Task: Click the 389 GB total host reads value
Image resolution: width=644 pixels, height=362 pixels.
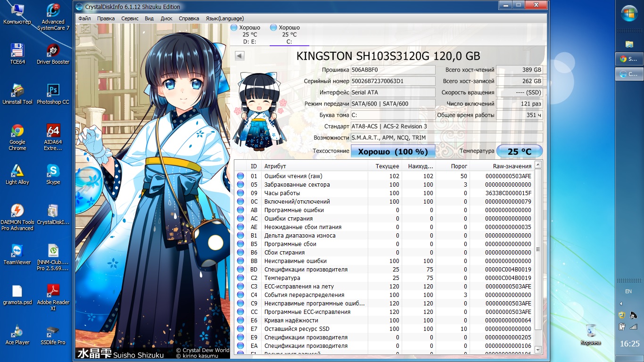Action: [520, 70]
